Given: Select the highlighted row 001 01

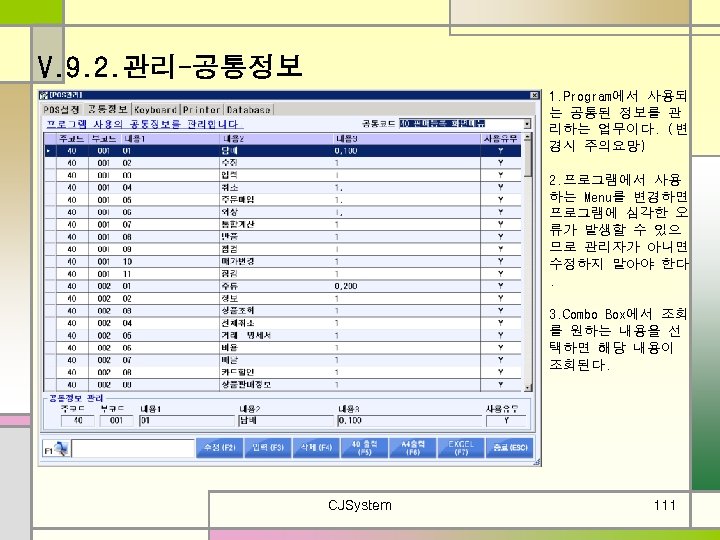Looking at the screenshot, I should coord(283,151).
